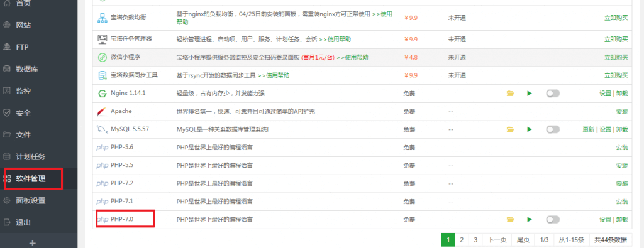The height and width of the screenshot is (248, 644).
Task: Open the MySQL 5.5.57 folder icon
Action: [x=510, y=129]
